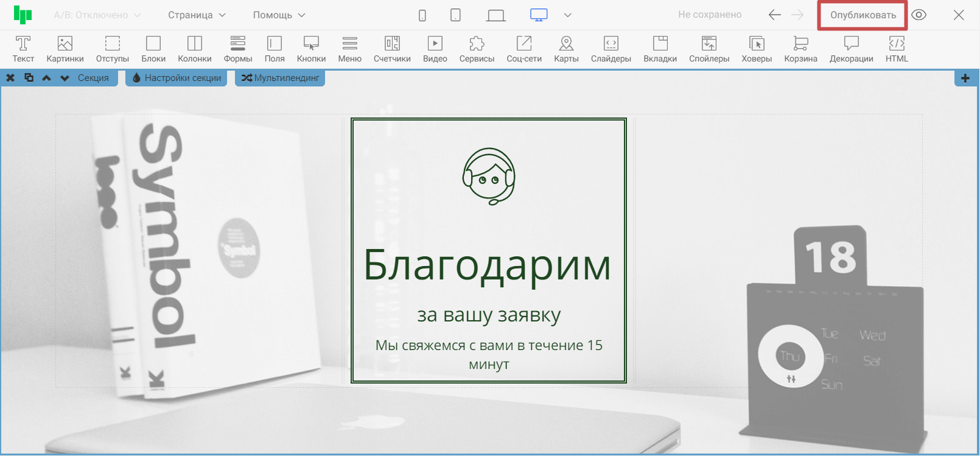The image size is (980, 456).
Task: Open the device list chevron dropdown
Action: 568,15
